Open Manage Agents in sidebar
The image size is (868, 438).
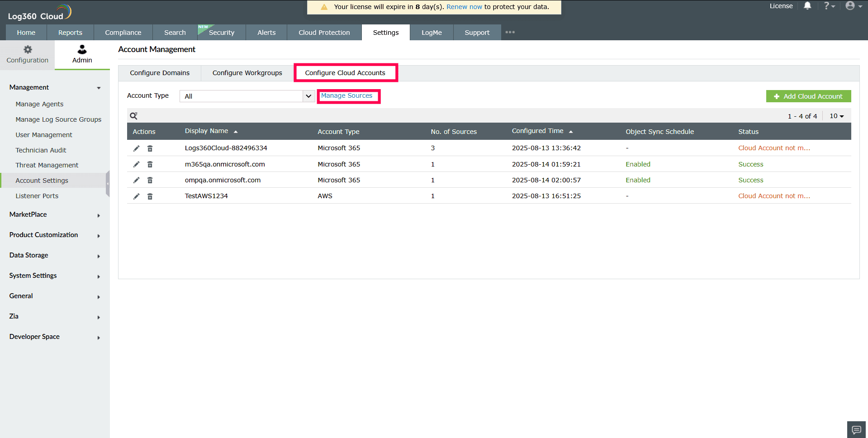(39, 104)
